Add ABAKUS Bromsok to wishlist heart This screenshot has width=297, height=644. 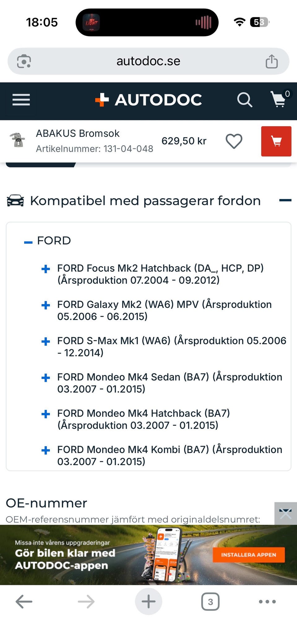pyautogui.click(x=234, y=141)
